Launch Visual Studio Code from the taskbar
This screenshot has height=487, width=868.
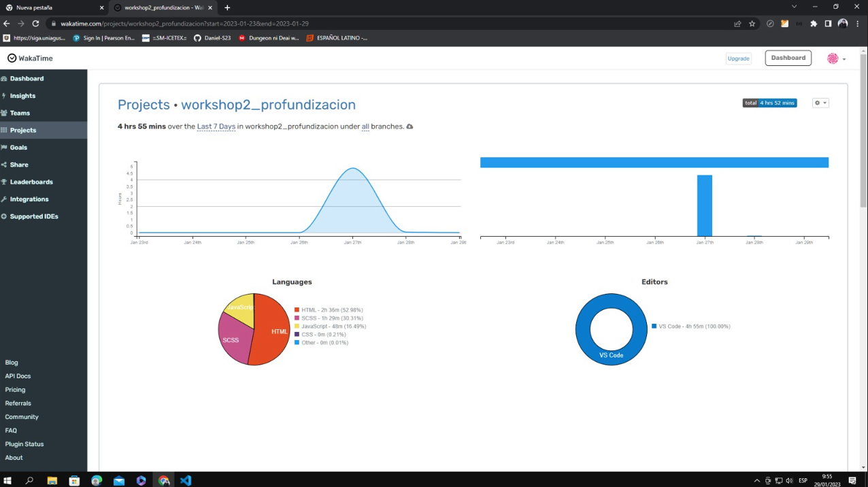point(186,480)
